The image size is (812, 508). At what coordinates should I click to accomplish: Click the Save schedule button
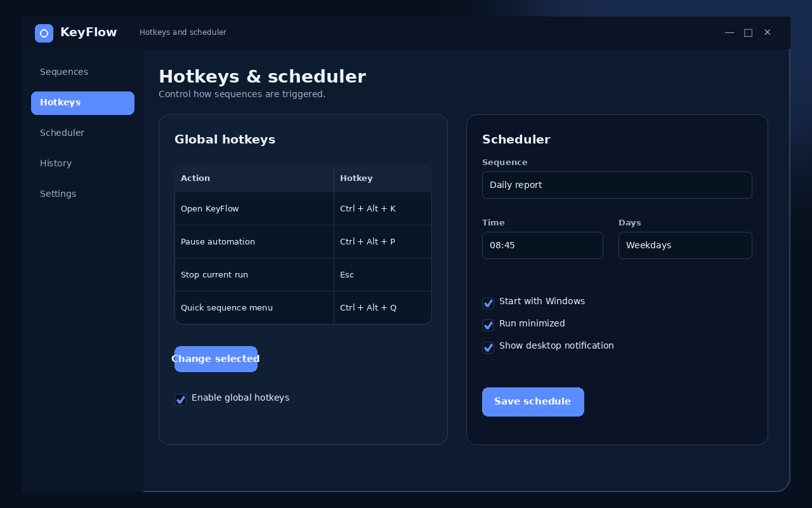click(533, 402)
